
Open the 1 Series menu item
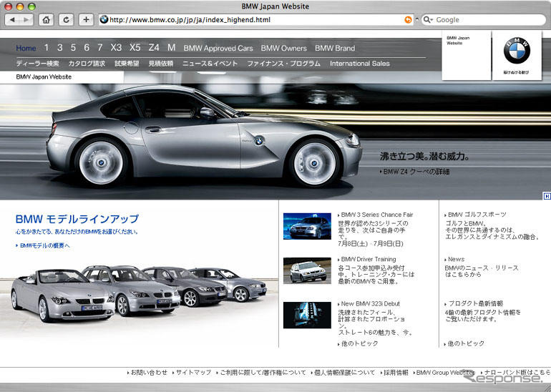coord(47,47)
